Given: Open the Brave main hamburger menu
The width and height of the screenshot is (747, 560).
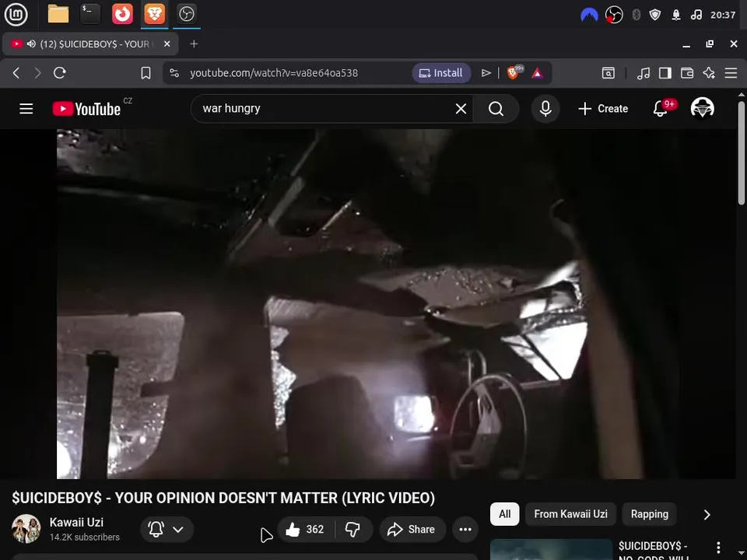Looking at the screenshot, I should [x=731, y=73].
